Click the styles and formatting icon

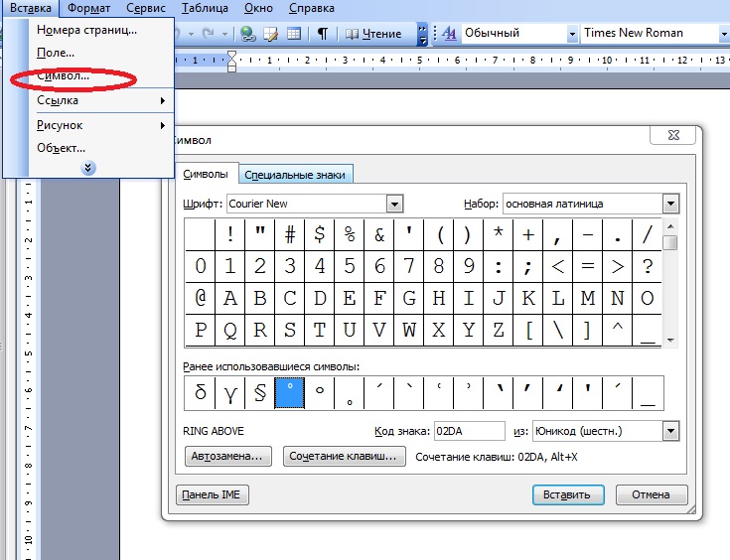(448, 34)
